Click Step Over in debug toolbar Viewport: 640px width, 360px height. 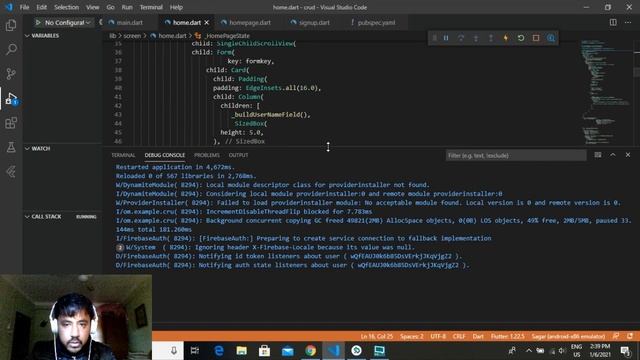(x=461, y=38)
